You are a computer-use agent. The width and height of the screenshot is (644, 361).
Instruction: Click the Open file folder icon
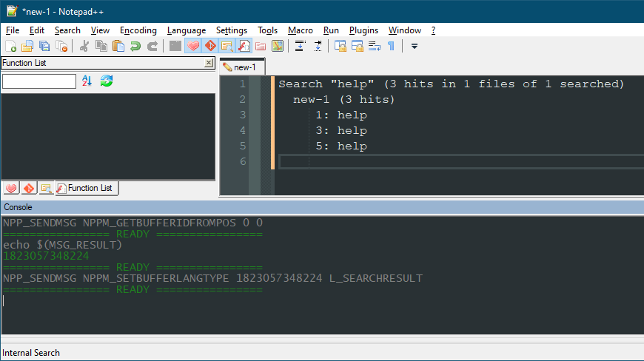(27, 46)
